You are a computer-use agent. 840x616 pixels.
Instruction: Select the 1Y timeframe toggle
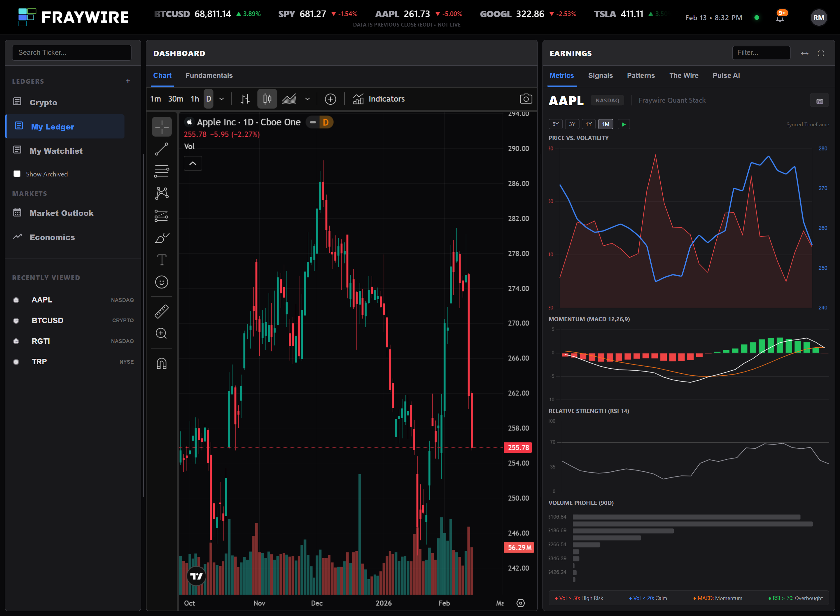pyautogui.click(x=588, y=124)
